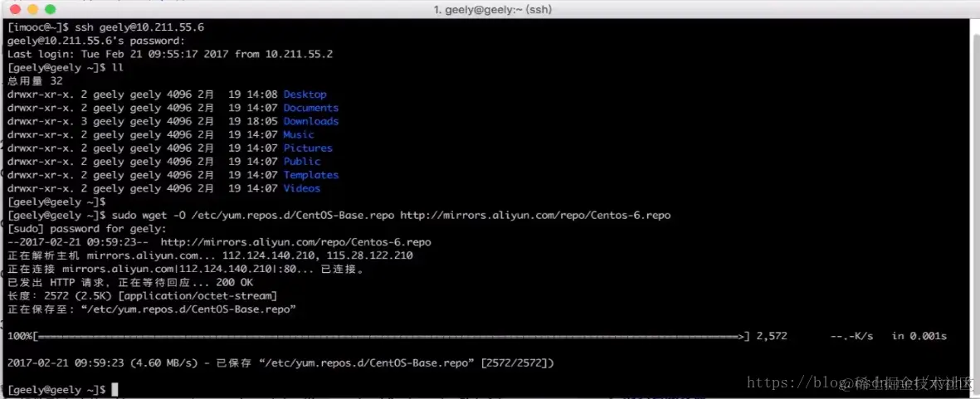Click the "(4.60 MB/s)" speed text
The width and height of the screenshot is (980, 399).
pyautogui.click(x=163, y=363)
